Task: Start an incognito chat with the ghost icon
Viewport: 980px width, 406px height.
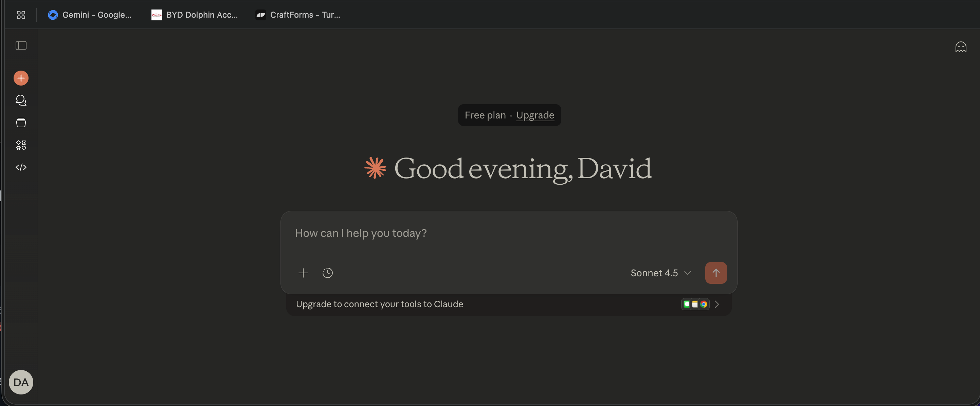Action: (961, 47)
